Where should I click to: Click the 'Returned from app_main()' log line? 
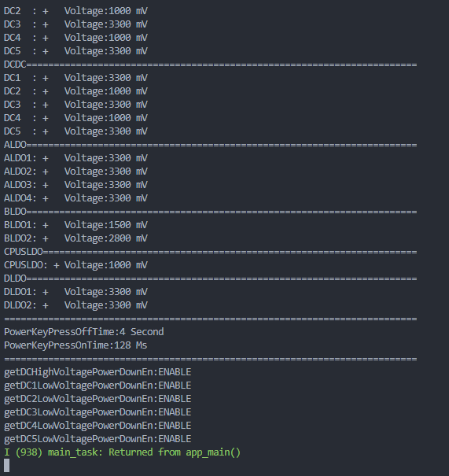click(122, 452)
